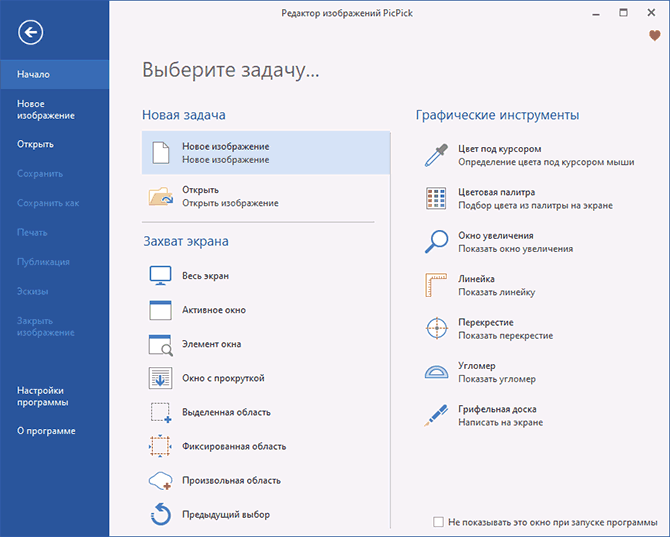Click the Линейка ruler icon
The width and height of the screenshot is (670, 537).
coord(436,285)
